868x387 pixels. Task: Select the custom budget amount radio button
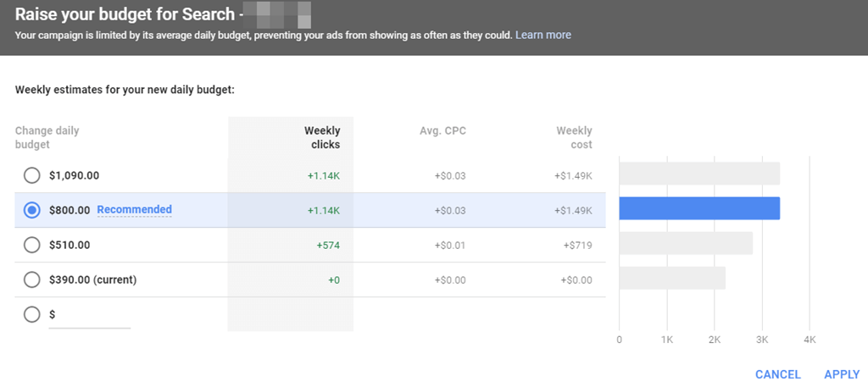click(x=32, y=314)
